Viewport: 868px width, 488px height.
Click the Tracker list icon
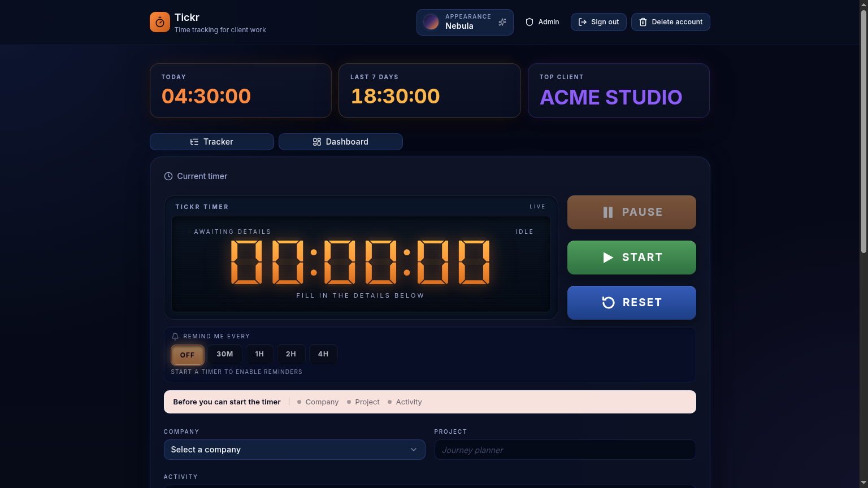(x=194, y=142)
